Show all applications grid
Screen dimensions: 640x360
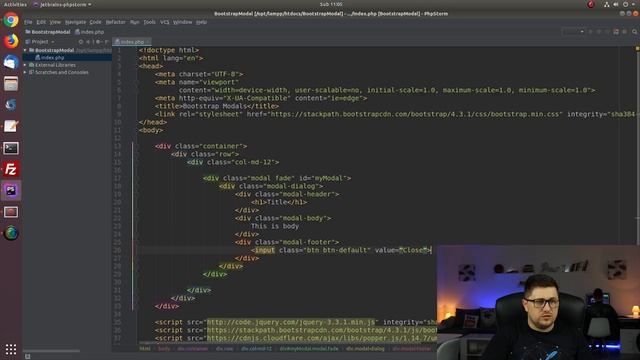(x=11, y=349)
